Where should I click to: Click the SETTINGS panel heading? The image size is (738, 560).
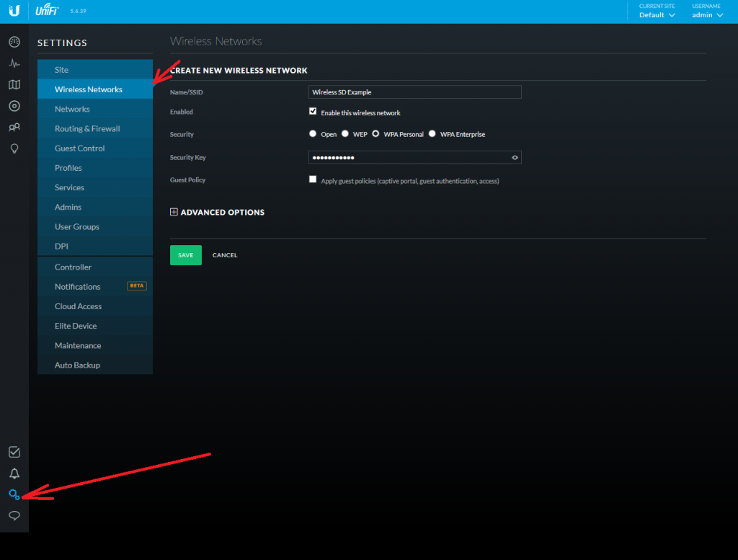pyautogui.click(x=62, y=43)
